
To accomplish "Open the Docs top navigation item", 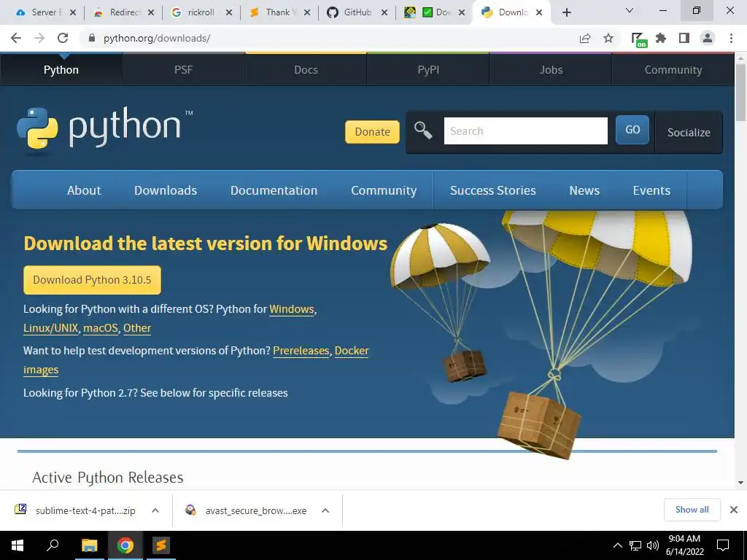I will tap(306, 70).
